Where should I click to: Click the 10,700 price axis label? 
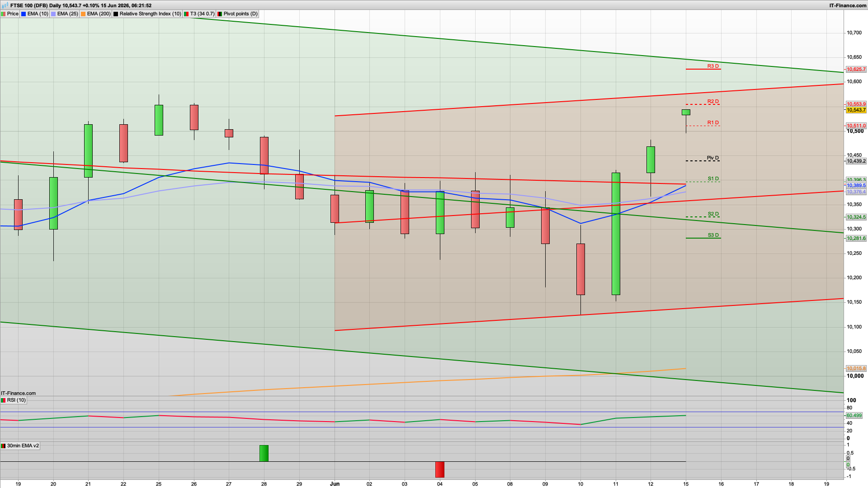tap(854, 33)
